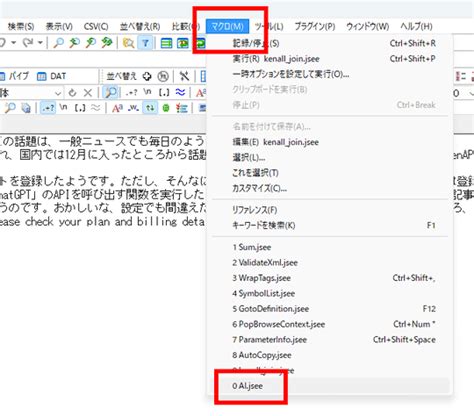Open the filter text combo box dropdown
The image size is (474, 416).
(58, 93)
